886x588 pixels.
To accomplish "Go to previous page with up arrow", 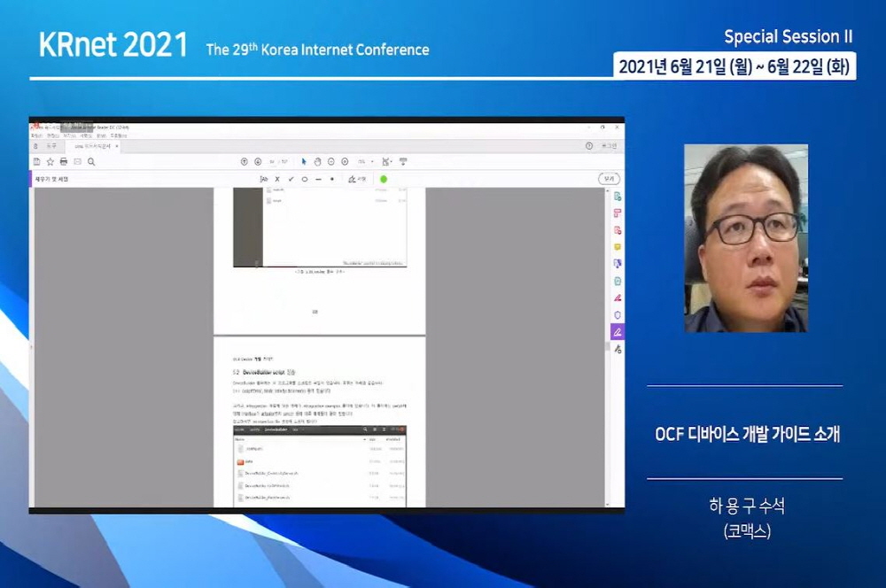I will click(x=245, y=162).
